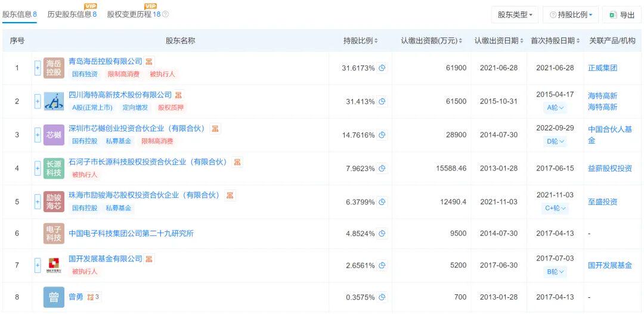Open the 持股比例 dropdown at top right
The height and width of the screenshot is (314, 644).
[571, 15]
